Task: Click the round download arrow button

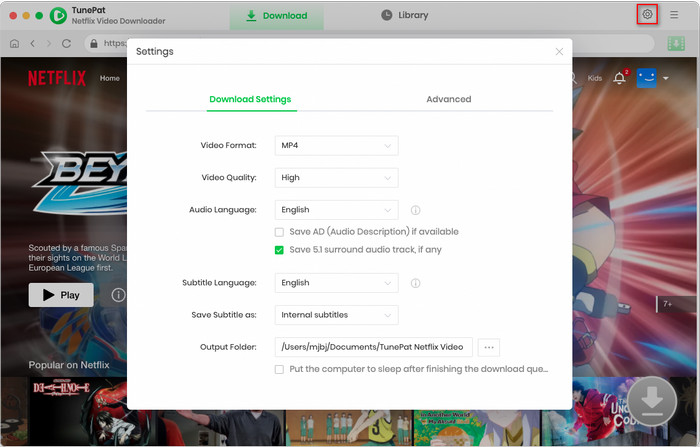Action: point(651,400)
